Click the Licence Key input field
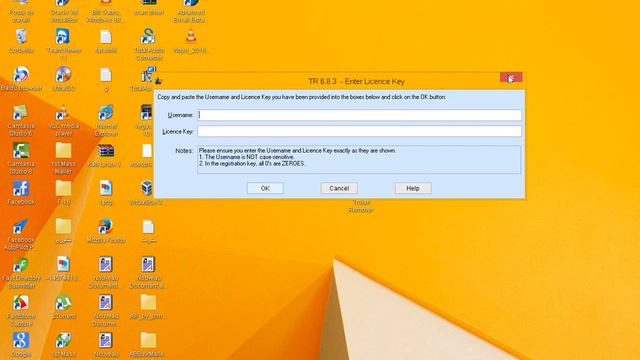This screenshot has height=360, width=640. (x=359, y=131)
